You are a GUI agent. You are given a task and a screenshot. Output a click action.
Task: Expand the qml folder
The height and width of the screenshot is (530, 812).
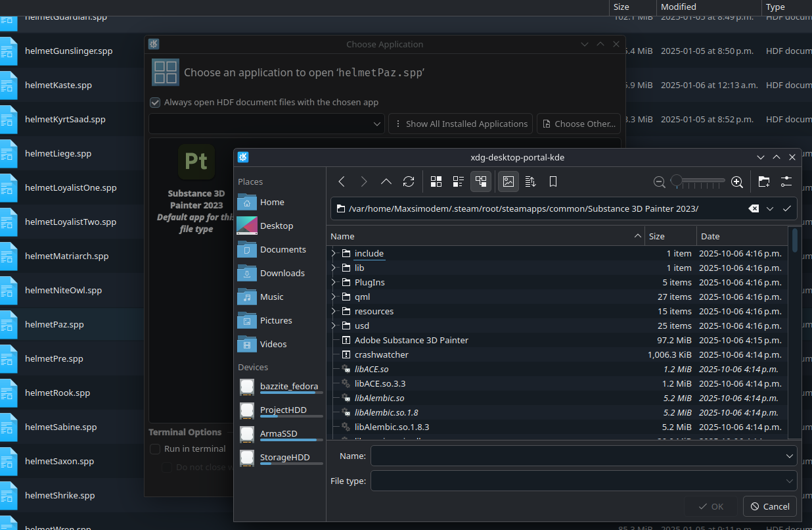tap(334, 297)
